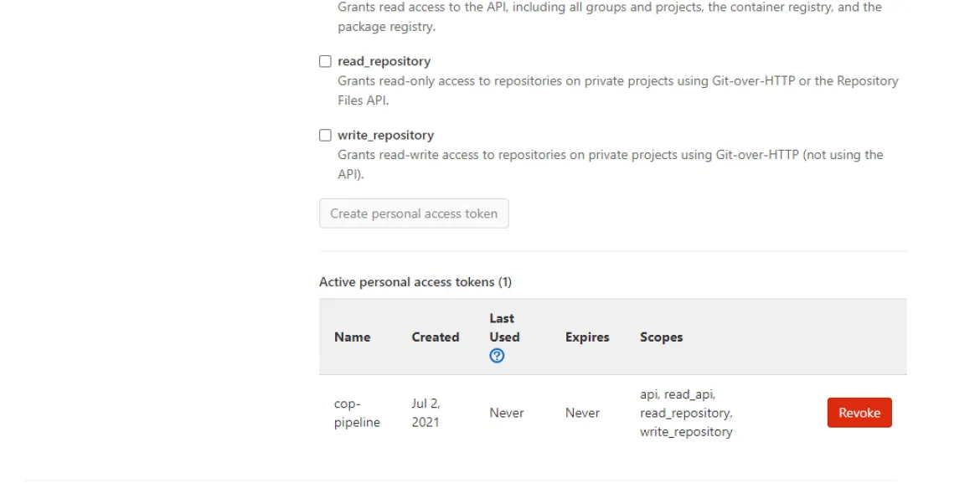Select the write_repository label text
Viewport: 980px width, 494px height.
click(384, 135)
